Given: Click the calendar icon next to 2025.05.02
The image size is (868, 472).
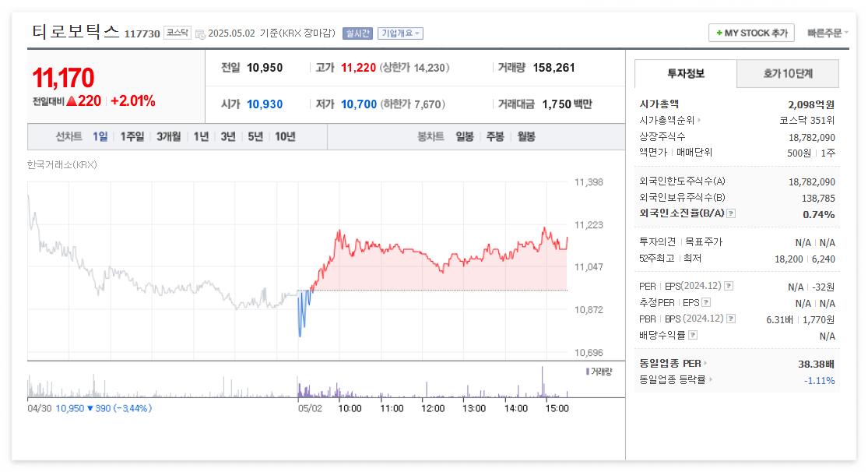Looking at the screenshot, I should (x=200, y=34).
